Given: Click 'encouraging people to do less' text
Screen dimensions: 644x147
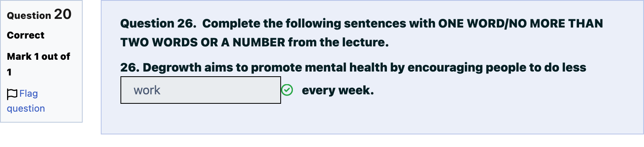Looking at the screenshot, I should pyautogui.click(x=497, y=68).
